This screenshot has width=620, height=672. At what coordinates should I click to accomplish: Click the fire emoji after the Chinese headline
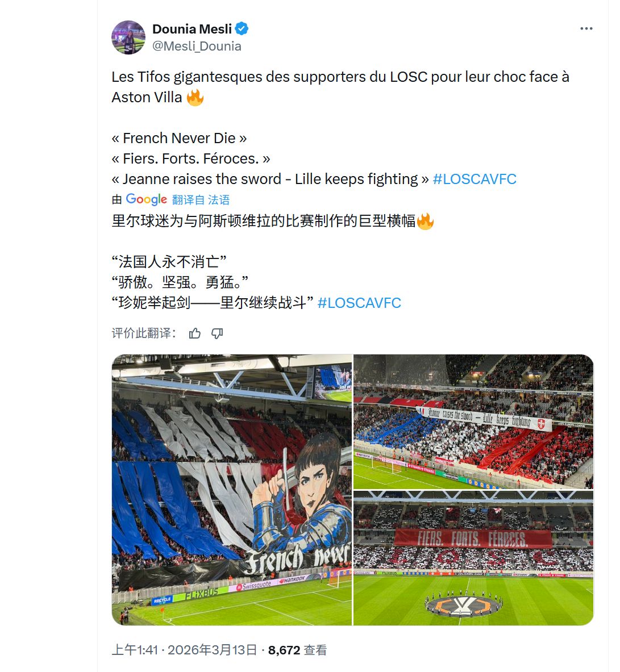(425, 221)
